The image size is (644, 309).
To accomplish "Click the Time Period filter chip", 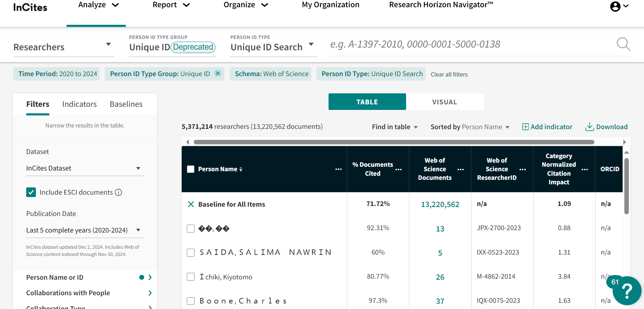I will click(57, 74).
